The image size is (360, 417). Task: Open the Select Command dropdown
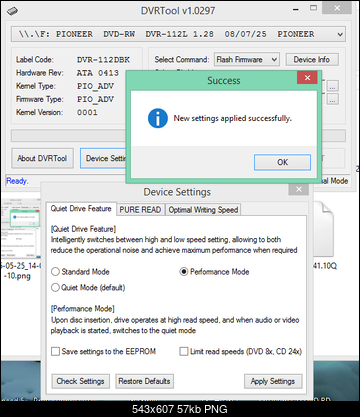point(247,60)
